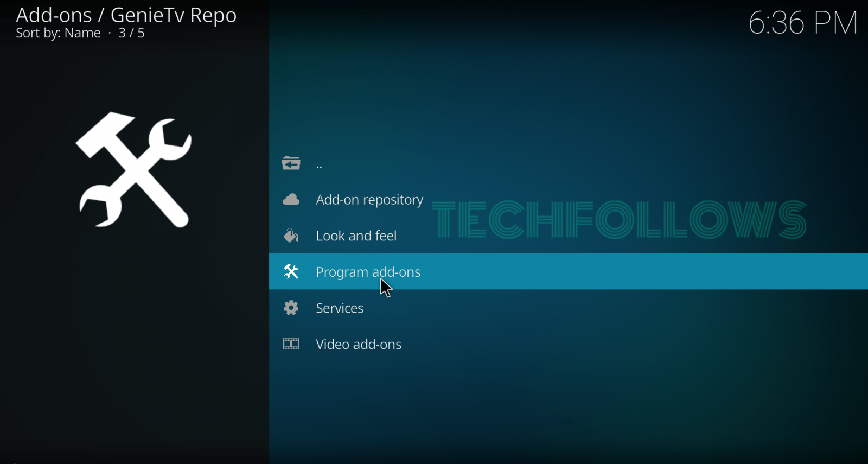Click the 'Add-ons / GenieTv Repo' title
The height and width of the screenshot is (464, 868).
(x=126, y=15)
